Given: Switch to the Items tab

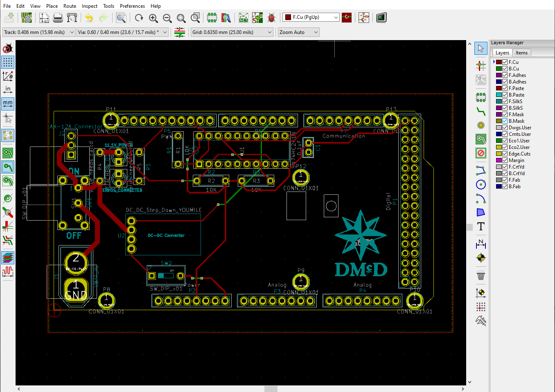Looking at the screenshot, I should (521, 53).
